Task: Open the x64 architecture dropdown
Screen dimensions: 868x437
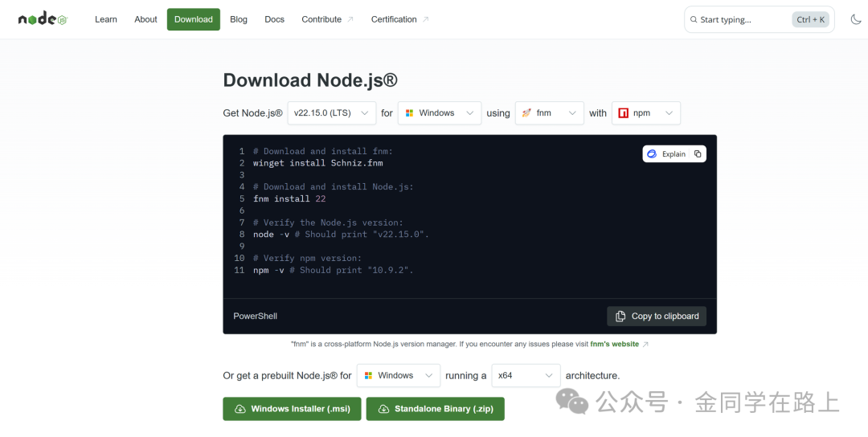Action: [x=526, y=376]
